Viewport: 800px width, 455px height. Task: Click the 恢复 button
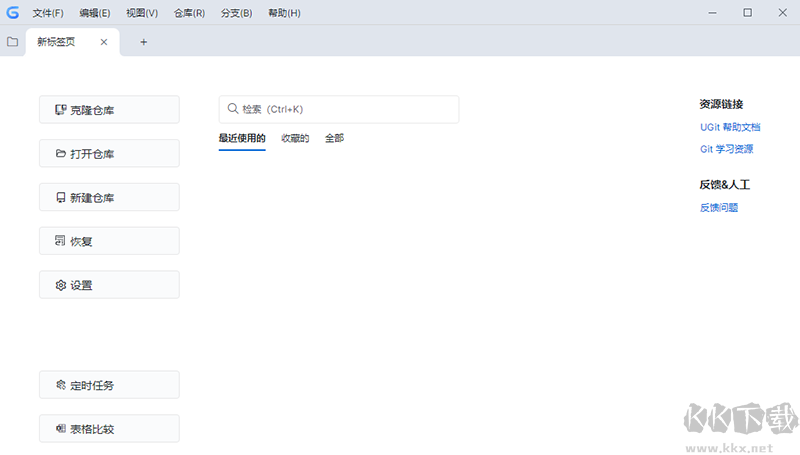point(109,241)
